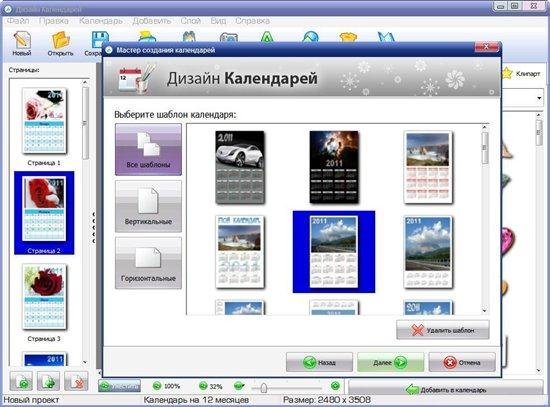Click the Удалить шаблон button
Screen dimensions: 550x407
pyautogui.click(x=443, y=330)
